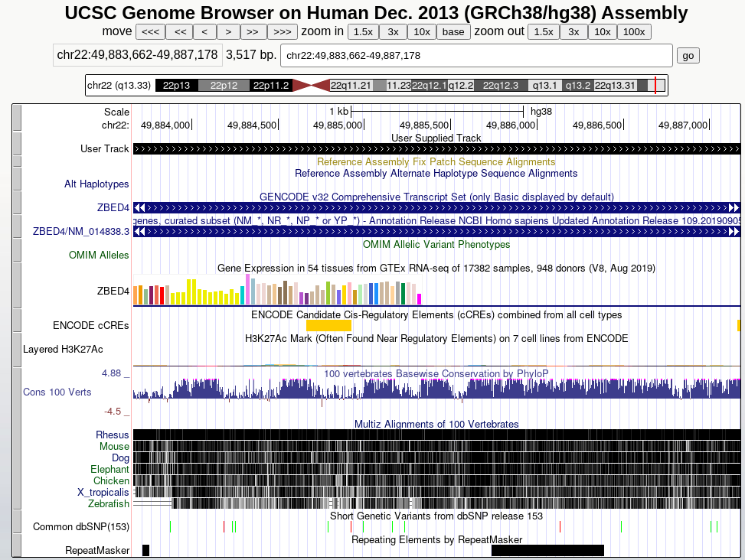Click the Dog alignment label
The width and height of the screenshot is (745, 560).
pos(120,458)
